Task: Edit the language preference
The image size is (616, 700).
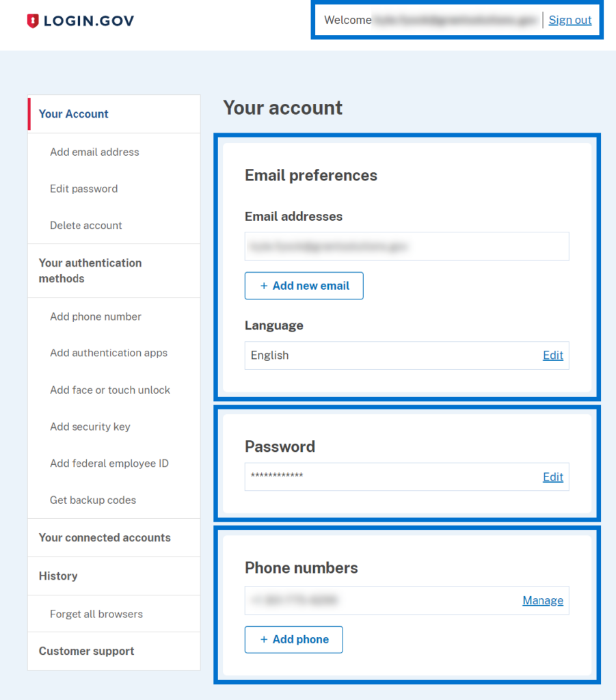Action: [x=552, y=355]
